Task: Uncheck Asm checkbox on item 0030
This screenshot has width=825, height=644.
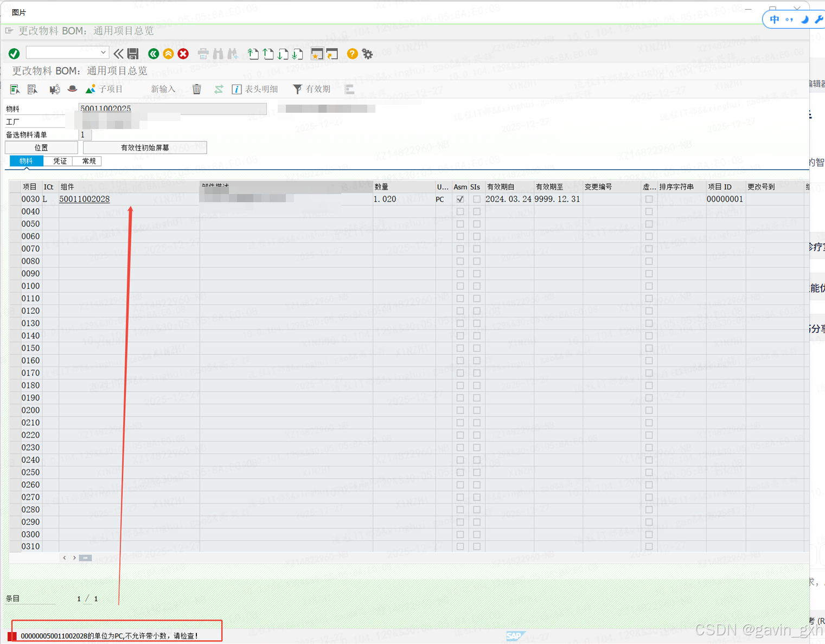Action: pyautogui.click(x=460, y=199)
